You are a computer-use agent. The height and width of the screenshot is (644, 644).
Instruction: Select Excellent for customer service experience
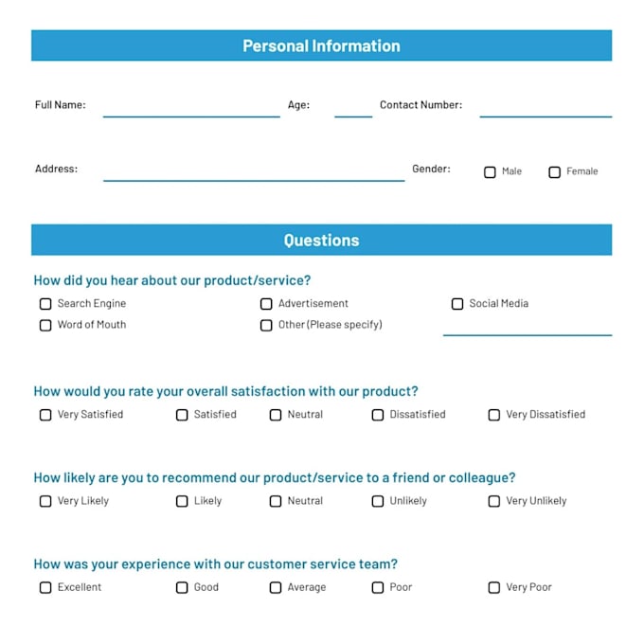[x=45, y=588]
